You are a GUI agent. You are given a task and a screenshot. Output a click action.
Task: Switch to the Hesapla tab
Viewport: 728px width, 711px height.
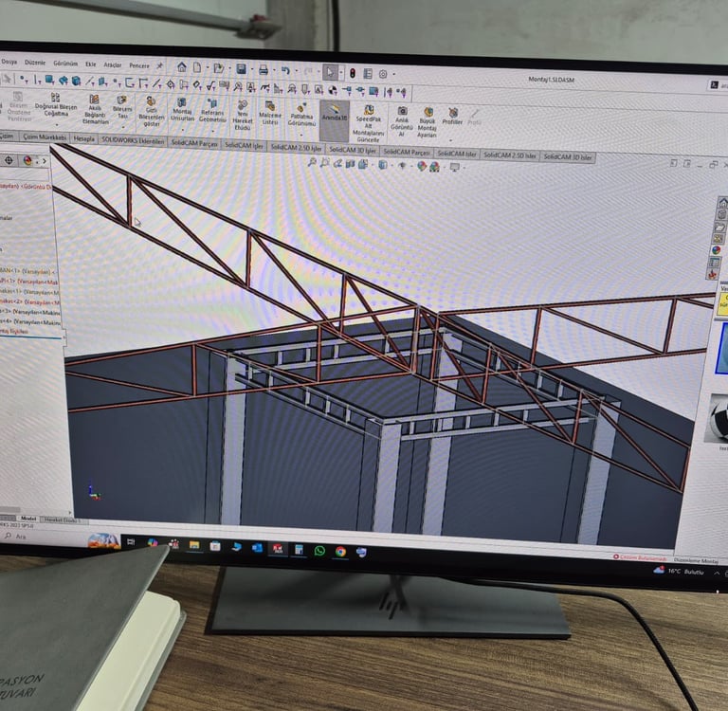pos(84,138)
